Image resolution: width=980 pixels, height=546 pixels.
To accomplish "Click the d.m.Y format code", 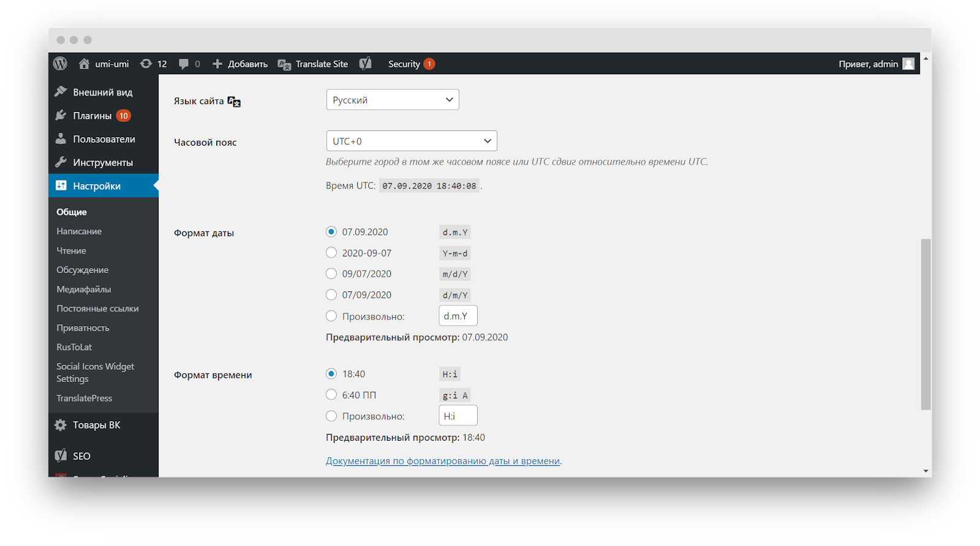I will click(x=455, y=232).
